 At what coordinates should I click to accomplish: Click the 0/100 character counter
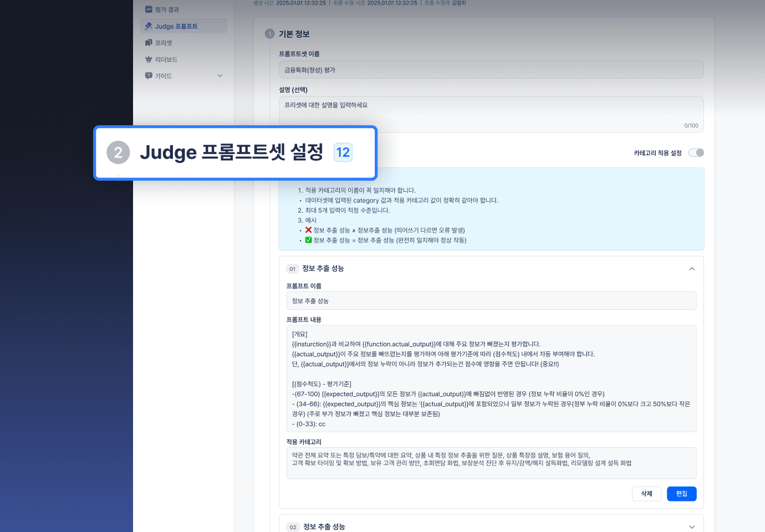[691, 126]
